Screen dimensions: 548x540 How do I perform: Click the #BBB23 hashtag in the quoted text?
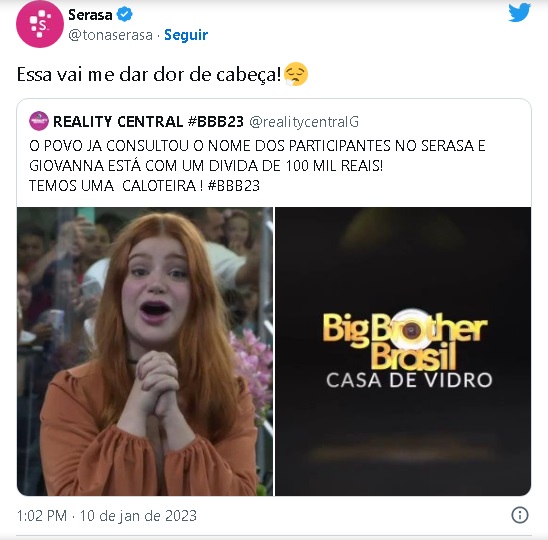click(x=234, y=186)
